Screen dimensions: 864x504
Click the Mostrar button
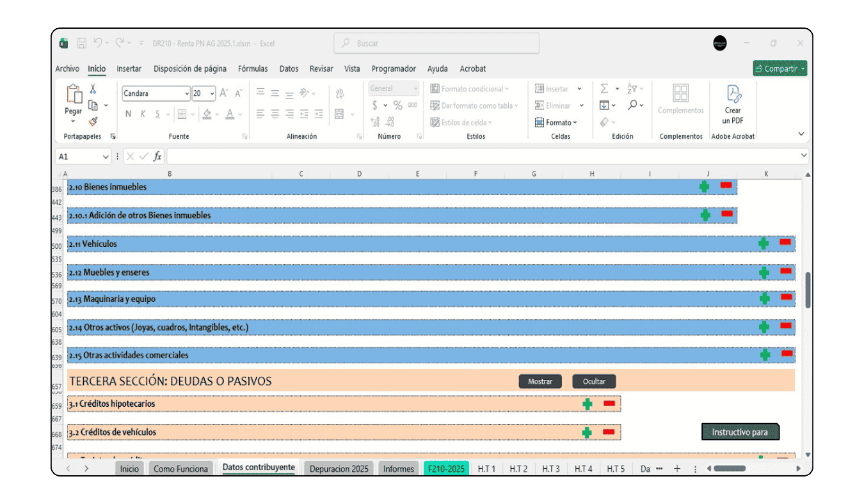click(x=540, y=381)
